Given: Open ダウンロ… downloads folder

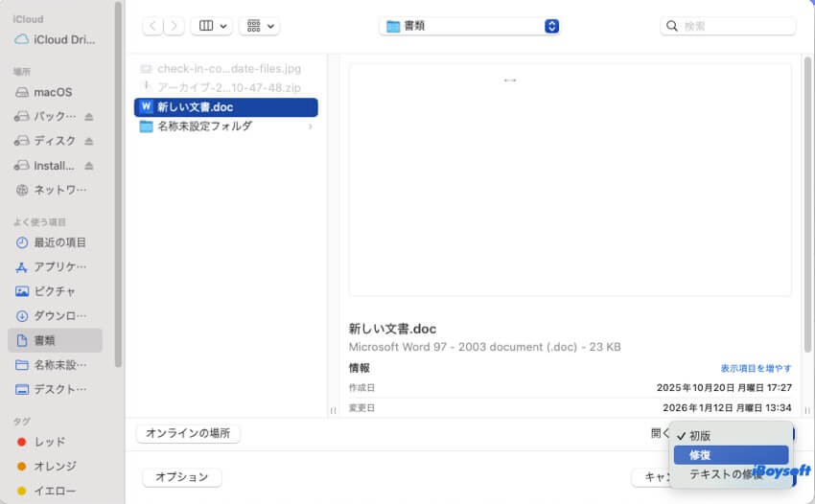Looking at the screenshot, I should [x=52, y=316].
